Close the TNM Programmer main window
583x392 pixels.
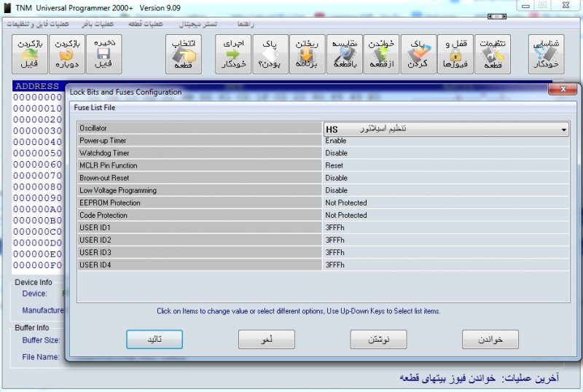tap(566, 5)
